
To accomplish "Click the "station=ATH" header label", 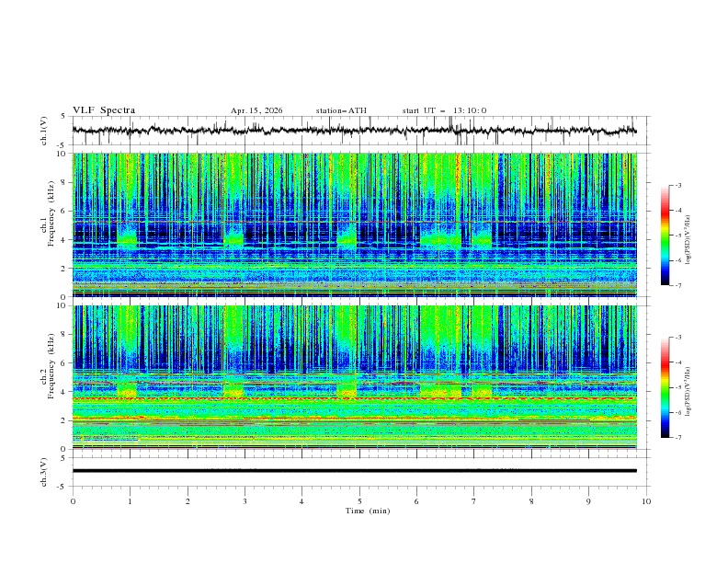I will [x=341, y=110].
